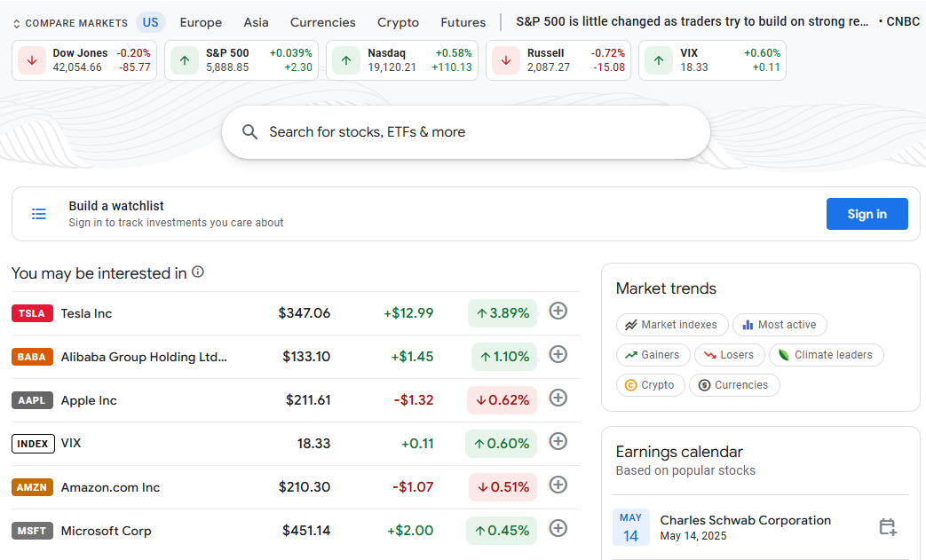Screen dimensions: 926x560
Task: Click Amazon's 0.51% change badge
Action: [503, 487]
